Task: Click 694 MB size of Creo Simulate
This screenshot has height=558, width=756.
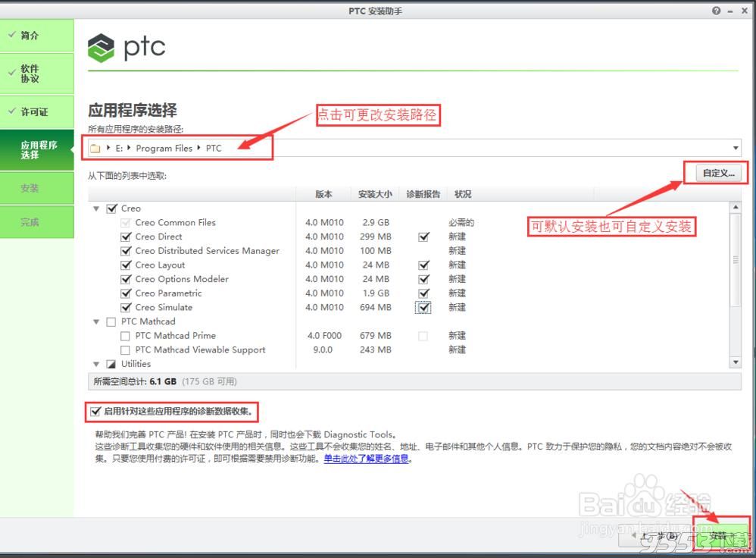Action: point(376,308)
